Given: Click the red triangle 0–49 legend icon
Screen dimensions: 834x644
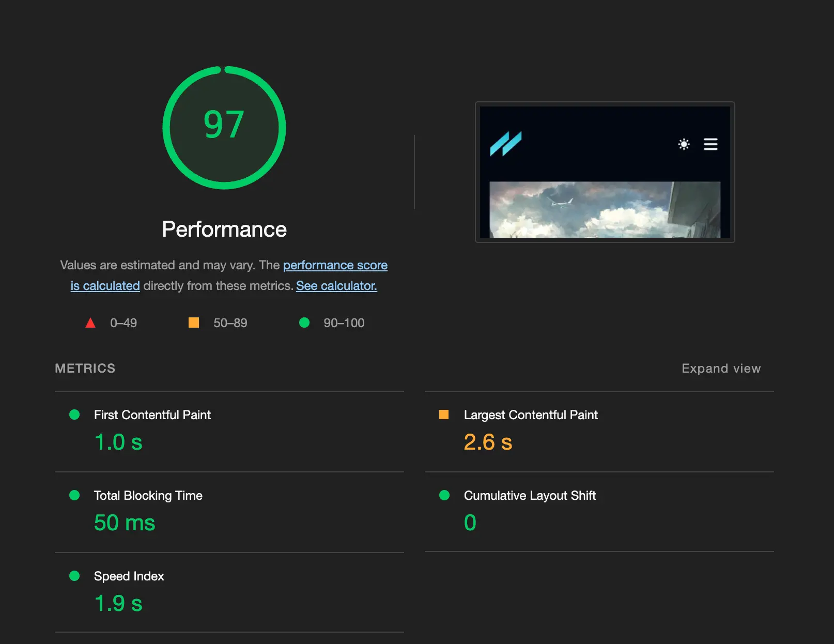Looking at the screenshot, I should point(90,323).
